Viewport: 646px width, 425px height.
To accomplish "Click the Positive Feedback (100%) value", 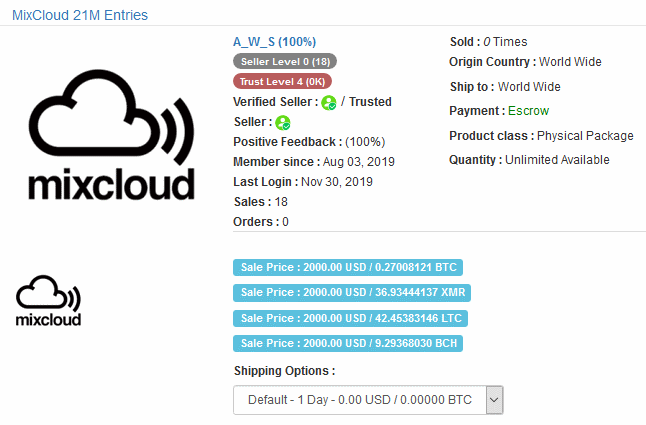I will [365, 142].
